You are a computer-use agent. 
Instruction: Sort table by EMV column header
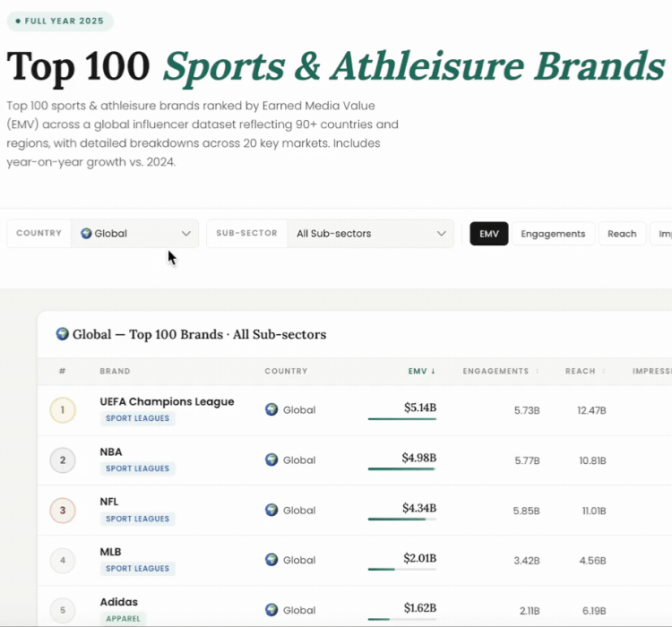pyautogui.click(x=421, y=371)
